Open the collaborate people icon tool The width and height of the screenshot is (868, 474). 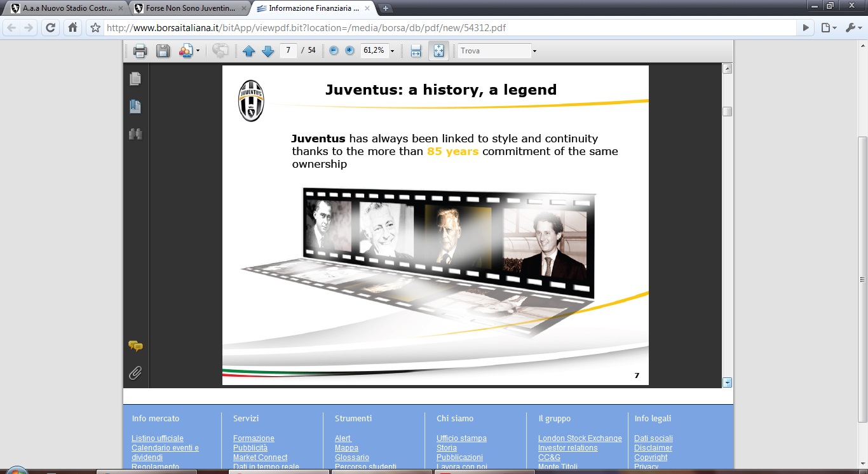pyautogui.click(x=186, y=51)
